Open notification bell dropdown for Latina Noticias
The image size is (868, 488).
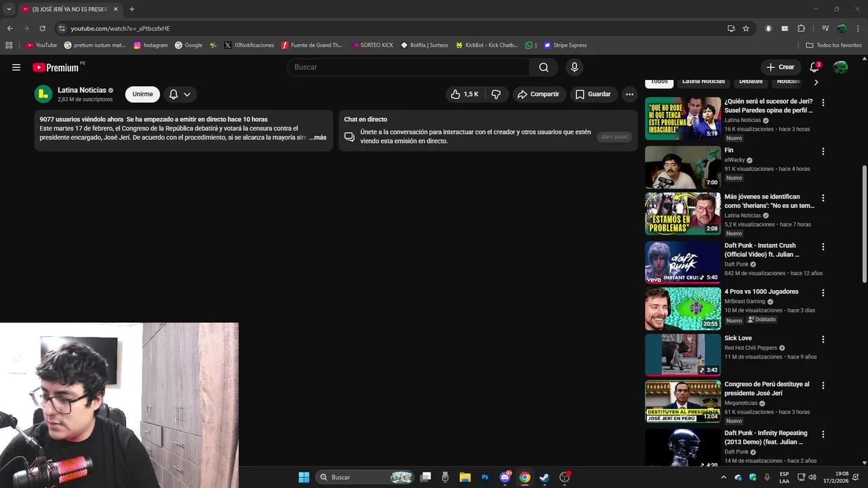click(180, 94)
